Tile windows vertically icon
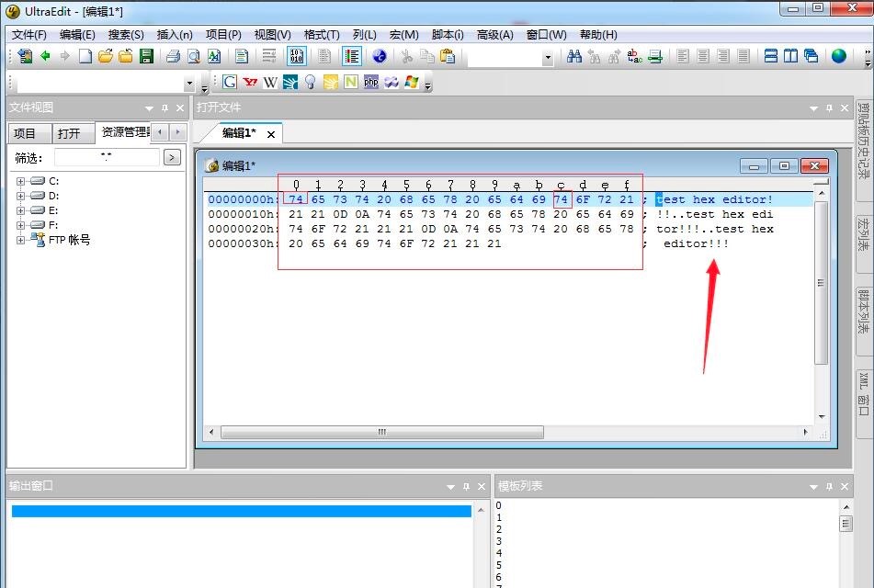Screen dimensions: 874x588 791,56
